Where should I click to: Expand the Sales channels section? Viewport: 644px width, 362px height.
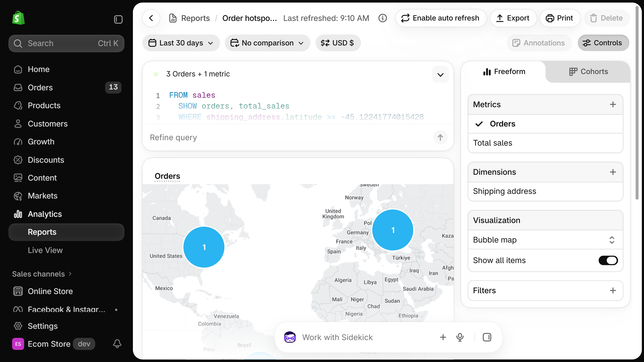click(x=42, y=274)
